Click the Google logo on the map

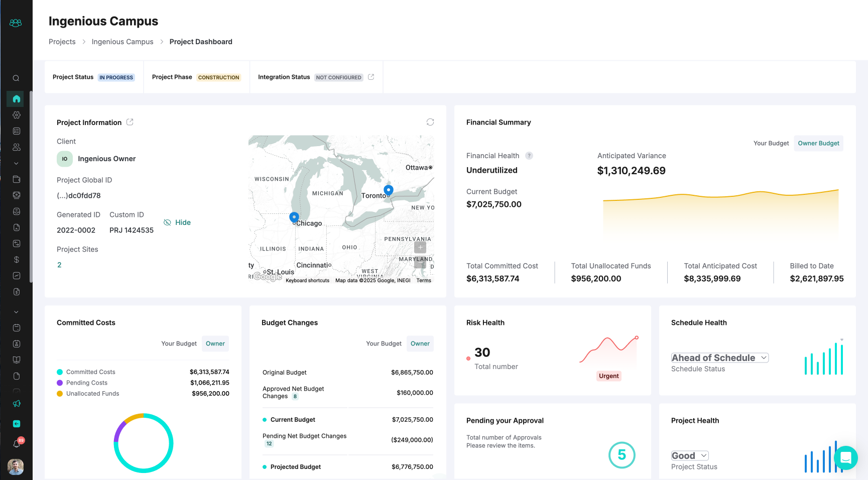click(267, 277)
